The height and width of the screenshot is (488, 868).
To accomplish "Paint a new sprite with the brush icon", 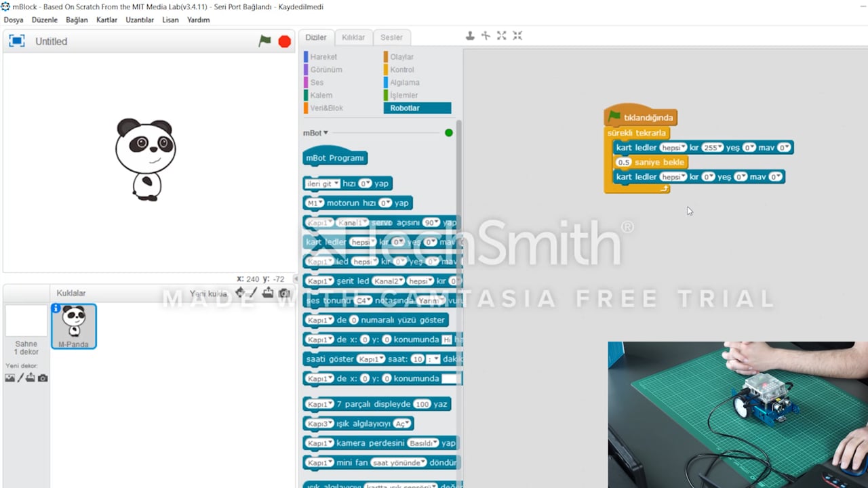I will click(x=252, y=293).
